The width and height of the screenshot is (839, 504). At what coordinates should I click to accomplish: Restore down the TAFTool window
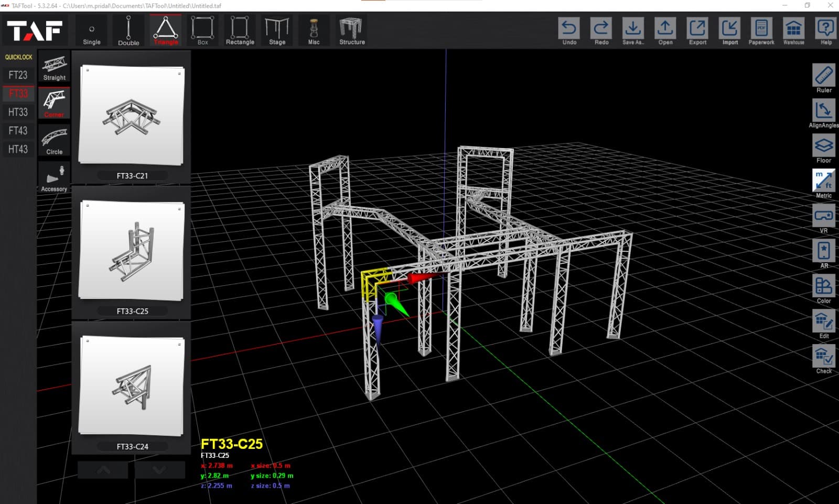[808, 5]
